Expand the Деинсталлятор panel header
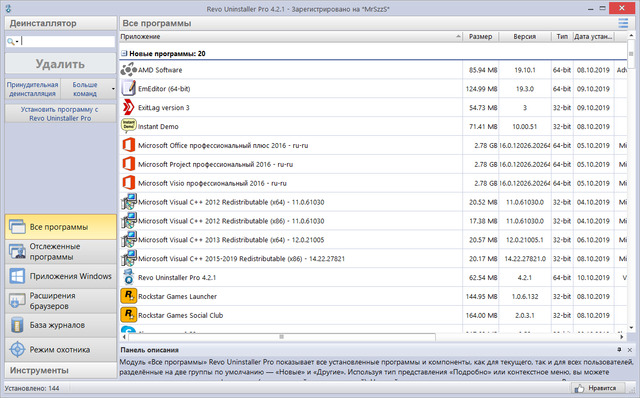Viewport: 640px width, 398px height. [x=60, y=23]
